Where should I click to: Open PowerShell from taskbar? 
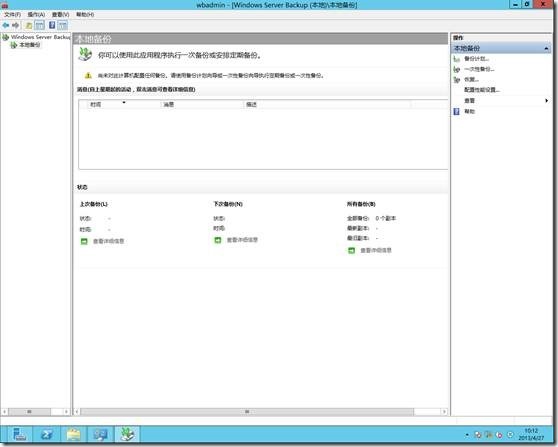coord(47,435)
